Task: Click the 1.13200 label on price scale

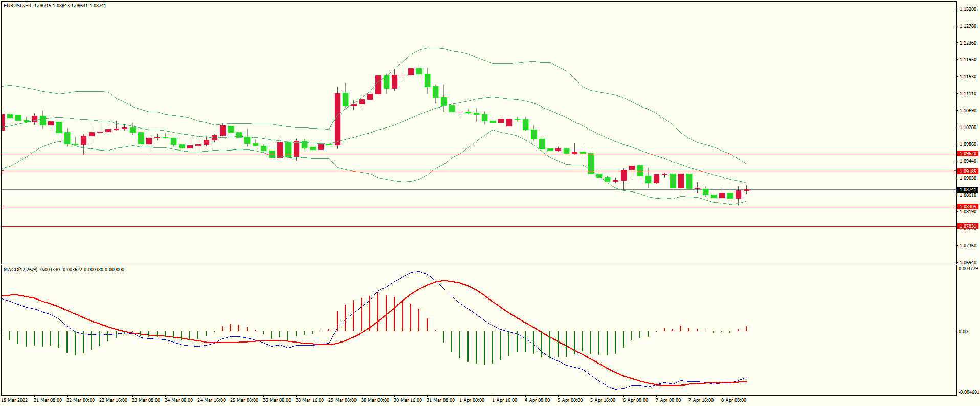Action: [967, 9]
